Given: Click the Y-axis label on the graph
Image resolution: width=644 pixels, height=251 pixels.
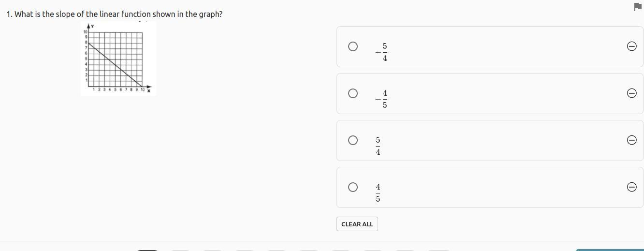Looking at the screenshot, I should click(92, 26).
